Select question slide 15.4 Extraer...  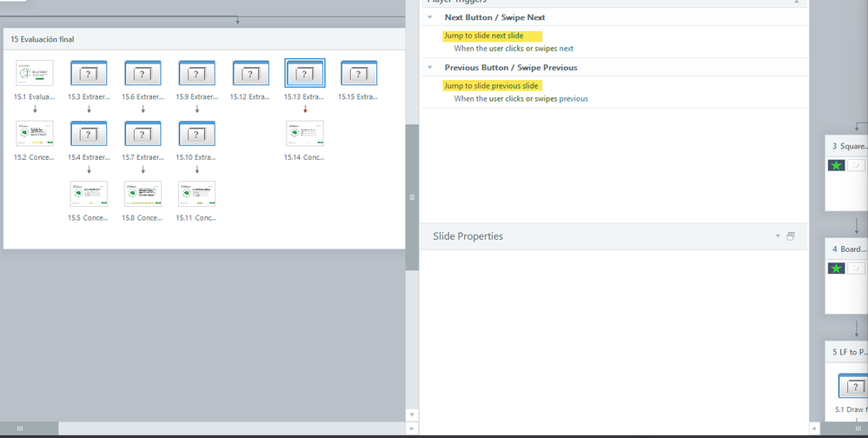(x=89, y=134)
